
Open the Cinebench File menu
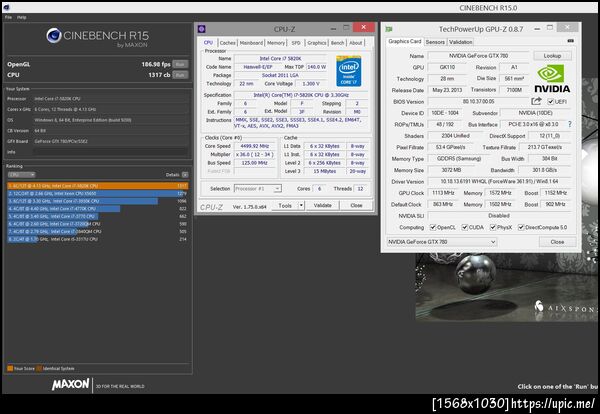[x=8, y=17]
